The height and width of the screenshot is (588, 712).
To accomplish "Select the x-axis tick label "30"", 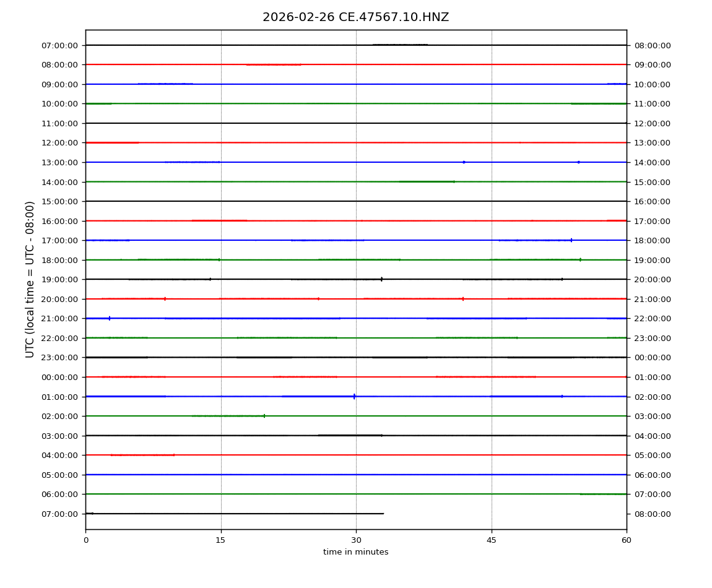I will [356, 540].
